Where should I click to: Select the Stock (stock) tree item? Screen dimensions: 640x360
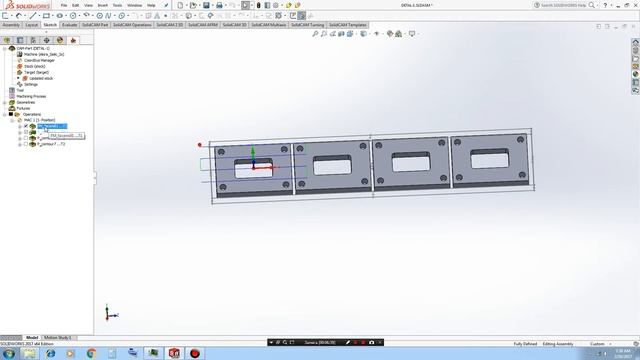point(35,66)
